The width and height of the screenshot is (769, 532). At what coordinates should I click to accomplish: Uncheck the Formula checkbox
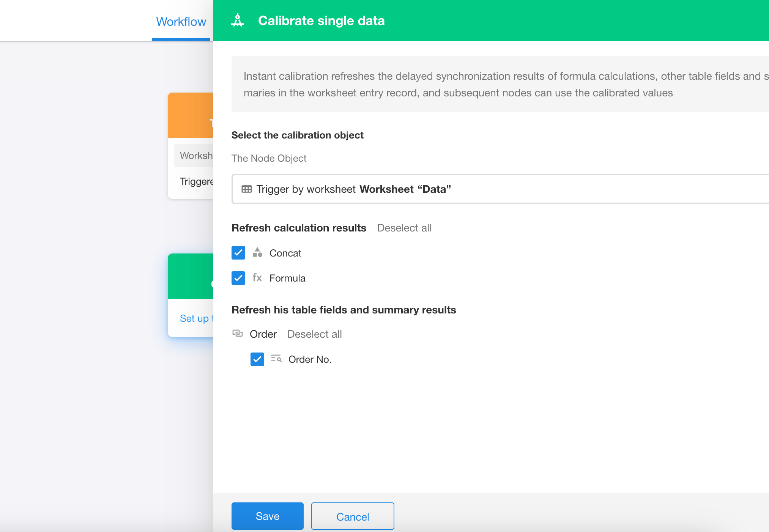point(238,278)
